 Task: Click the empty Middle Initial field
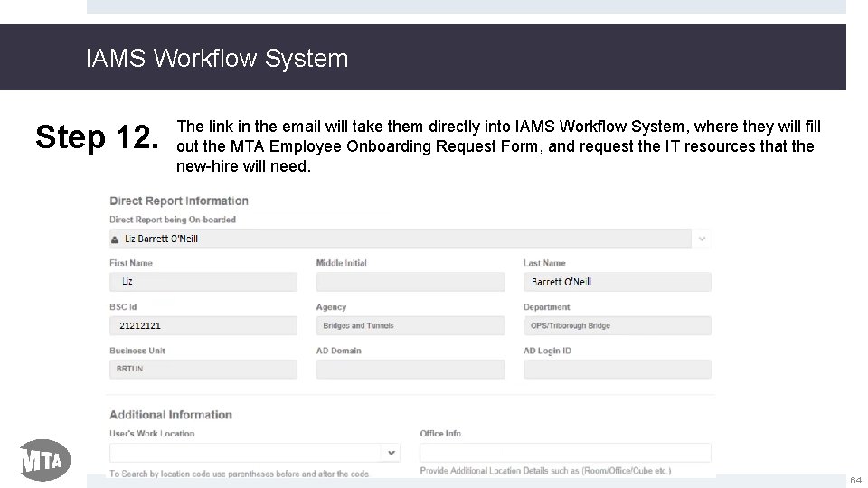pos(410,282)
